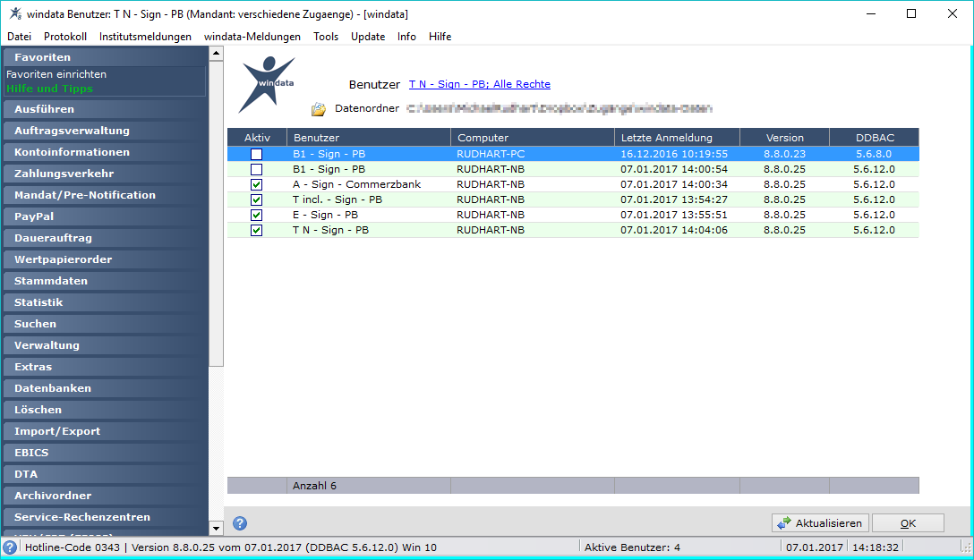Sort the table by the DDBAC column header
Image resolution: width=974 pixels, height=560 pixels.
coord(875,138)
